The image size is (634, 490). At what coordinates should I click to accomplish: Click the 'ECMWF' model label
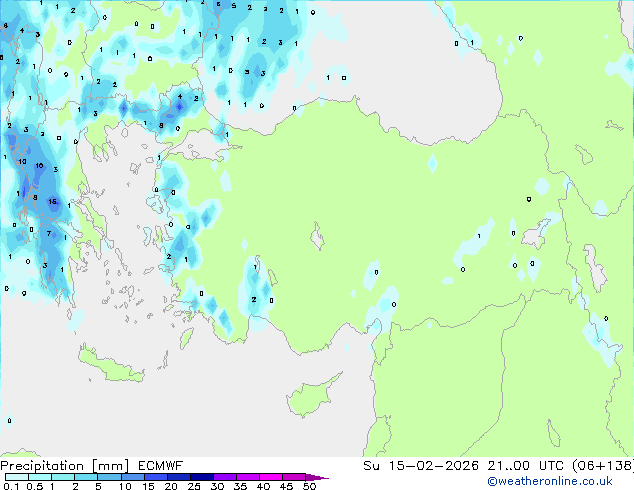click(x=161, y=466)
